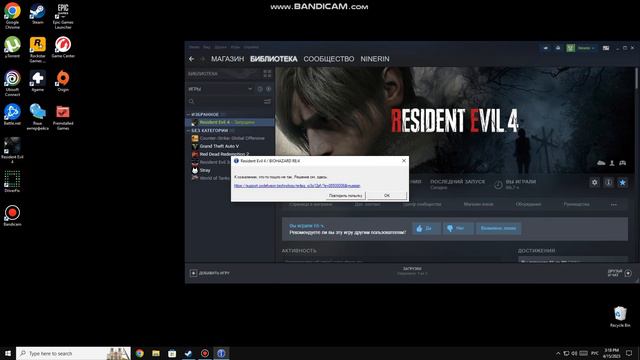
Task: Open Game Center desktop shortcut
Action: click(63, 47)
